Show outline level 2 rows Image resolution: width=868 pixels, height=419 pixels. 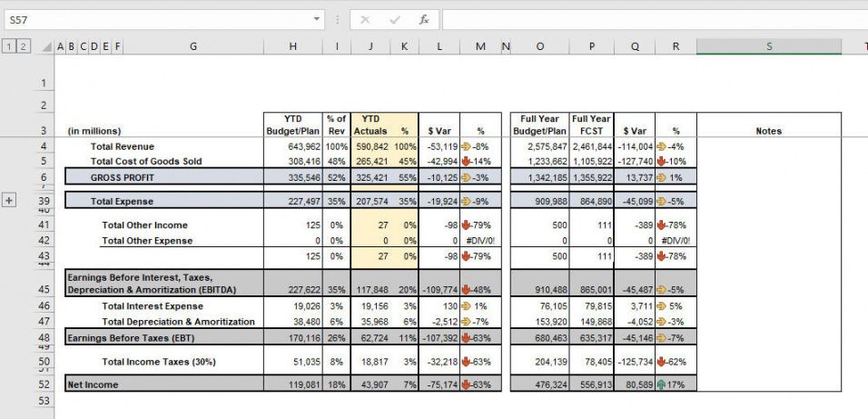click(22, 47)
